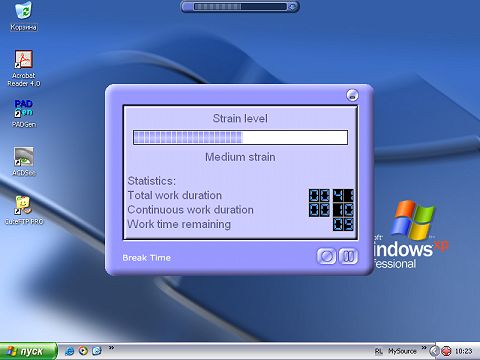Select the PADGen desktop shortcut
This screenshot has height=360, width=480.
coord(24,113)
